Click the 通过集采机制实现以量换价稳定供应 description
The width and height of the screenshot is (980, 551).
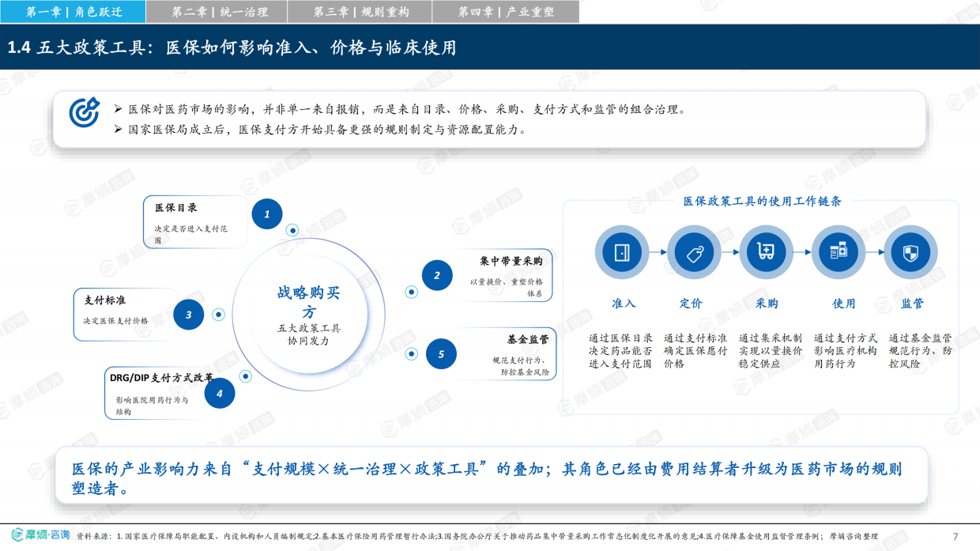tap(771, 351)
